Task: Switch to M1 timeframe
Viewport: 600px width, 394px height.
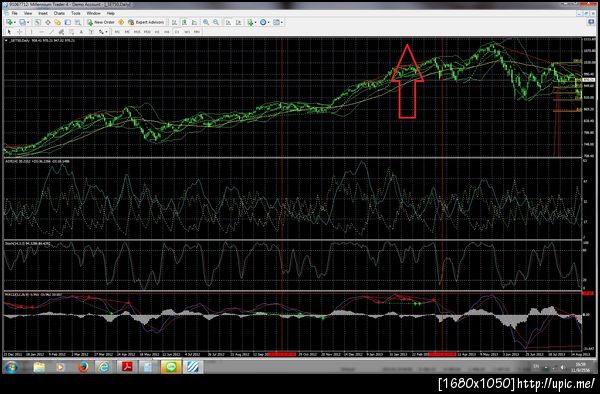Action: tap(117, 32)
